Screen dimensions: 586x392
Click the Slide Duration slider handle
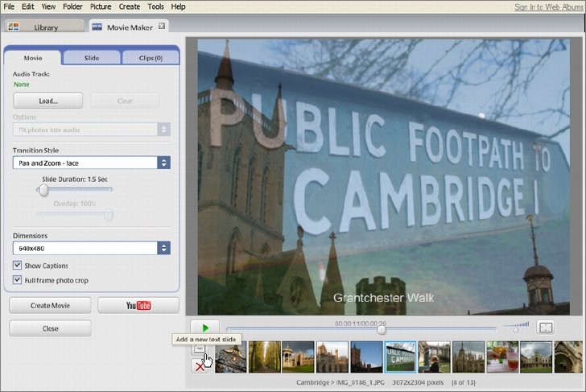pos(43,190)
